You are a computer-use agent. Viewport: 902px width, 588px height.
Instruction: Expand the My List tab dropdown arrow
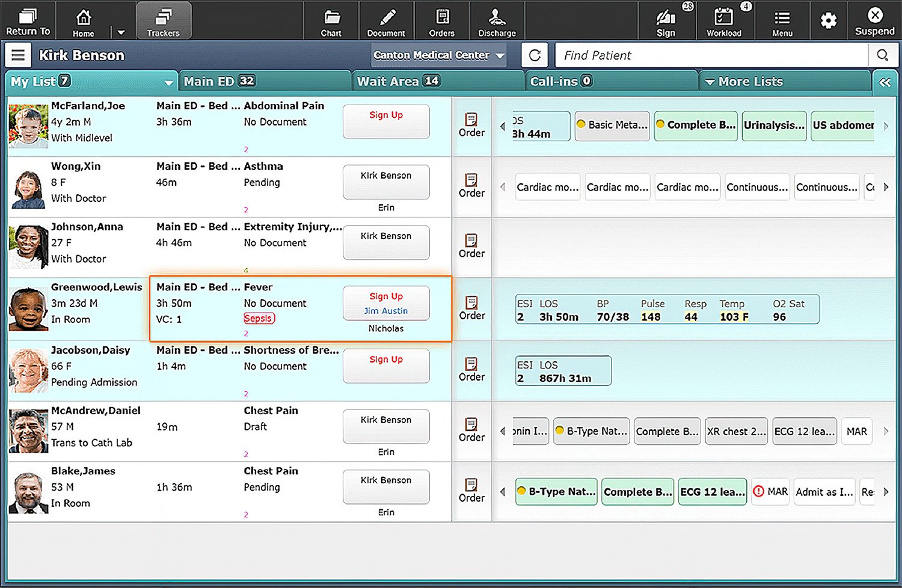pyautogui.click(x=168, y=82)
